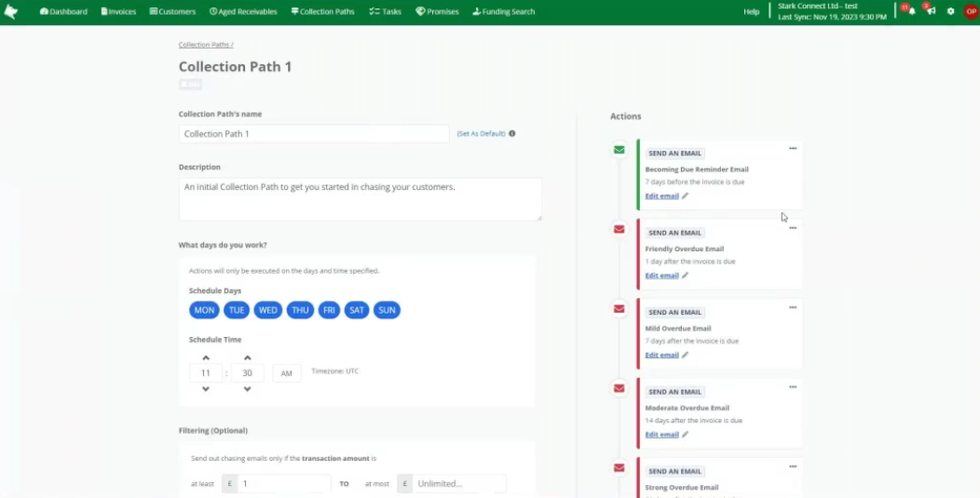Click the schedule minutes field showing 30
This screenshot has height=498, width=980.
pos(248,373)
